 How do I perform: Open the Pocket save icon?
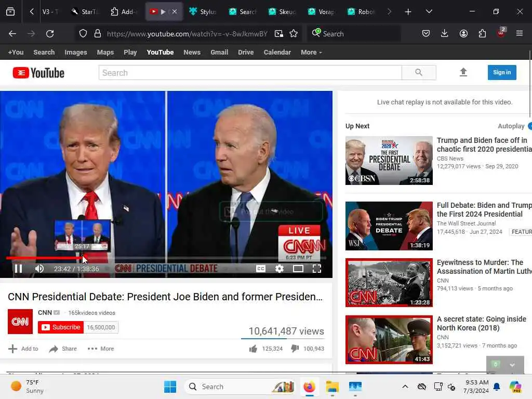pos(426,33)
